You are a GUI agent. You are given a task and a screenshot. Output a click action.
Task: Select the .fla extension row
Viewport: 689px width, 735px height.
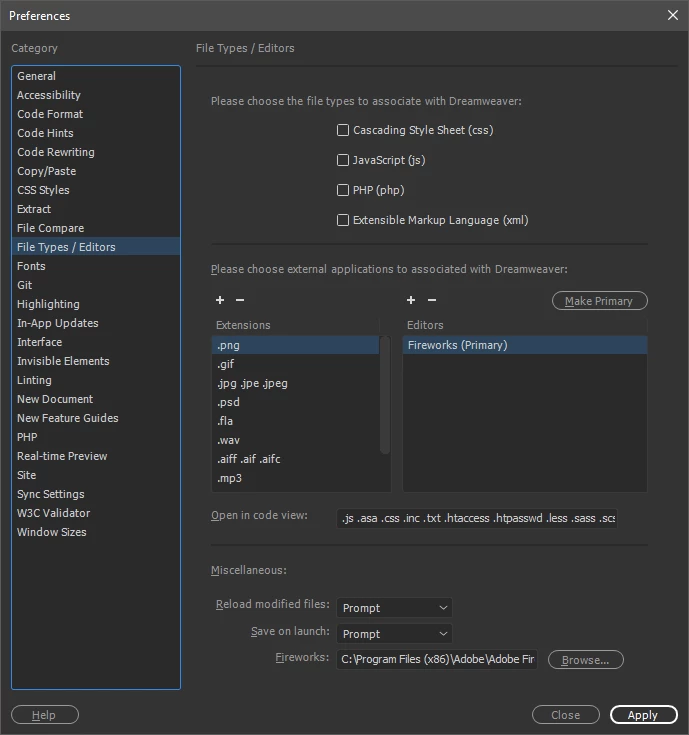point(295,421)
